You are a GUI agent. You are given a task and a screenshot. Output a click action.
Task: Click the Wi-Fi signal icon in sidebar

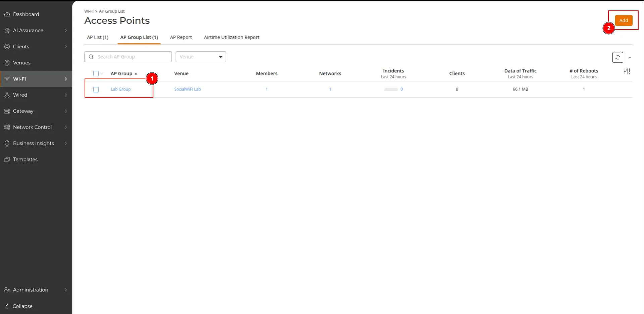pos(7,79)
